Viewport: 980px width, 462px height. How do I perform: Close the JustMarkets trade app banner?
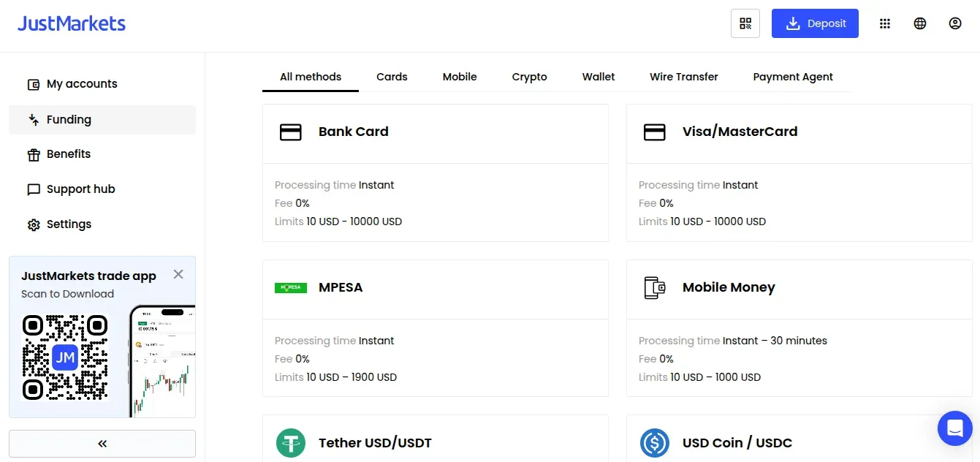(x=178, y=274)
